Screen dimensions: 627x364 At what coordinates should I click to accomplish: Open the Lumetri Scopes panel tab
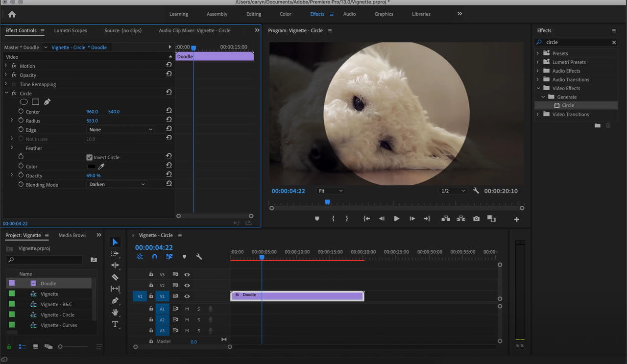coord(70,30)
